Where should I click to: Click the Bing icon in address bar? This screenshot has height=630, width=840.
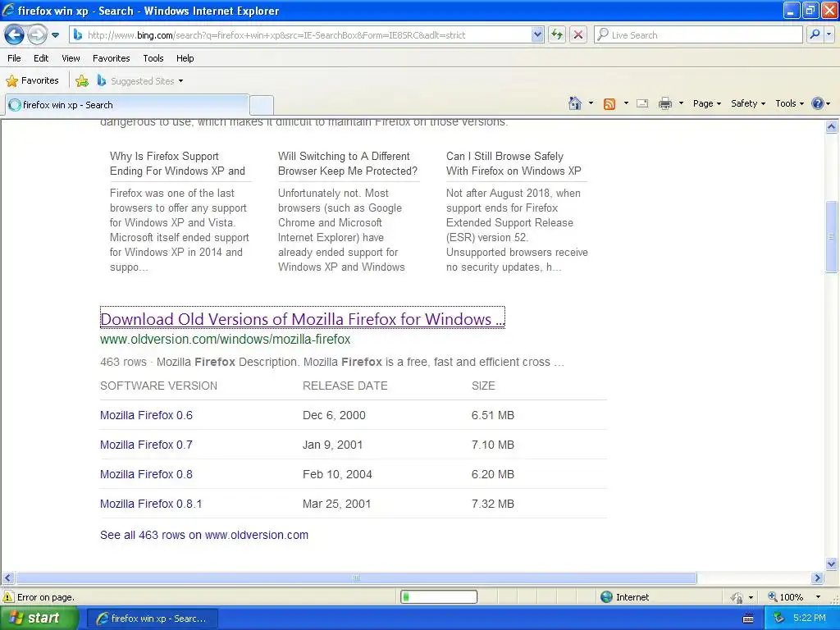[x=78, y=34]
